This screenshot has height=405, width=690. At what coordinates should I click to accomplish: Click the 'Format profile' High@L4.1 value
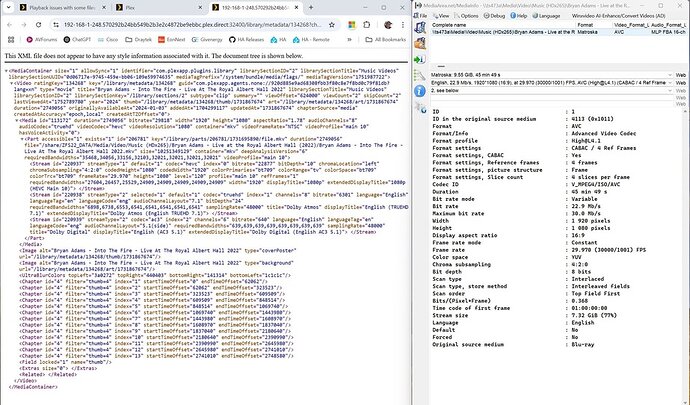coord(586,141)
